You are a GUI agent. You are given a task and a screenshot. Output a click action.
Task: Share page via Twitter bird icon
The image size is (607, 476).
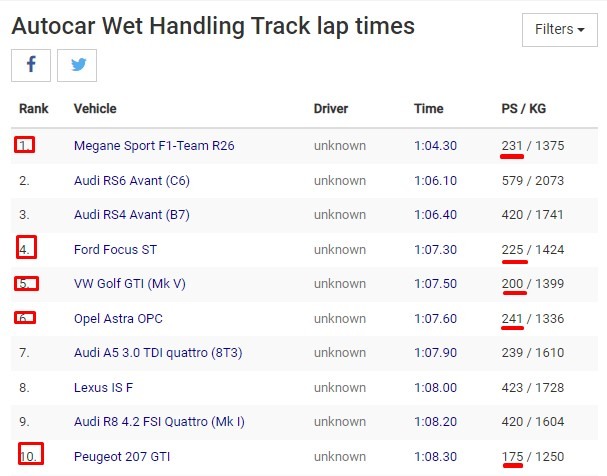pyautogui.click(x=77, y=65)
